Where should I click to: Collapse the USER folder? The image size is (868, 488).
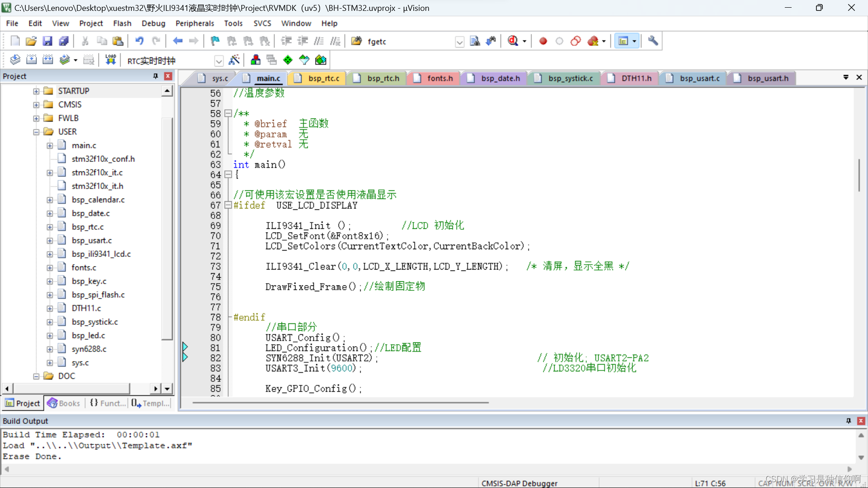coord(36,132)
